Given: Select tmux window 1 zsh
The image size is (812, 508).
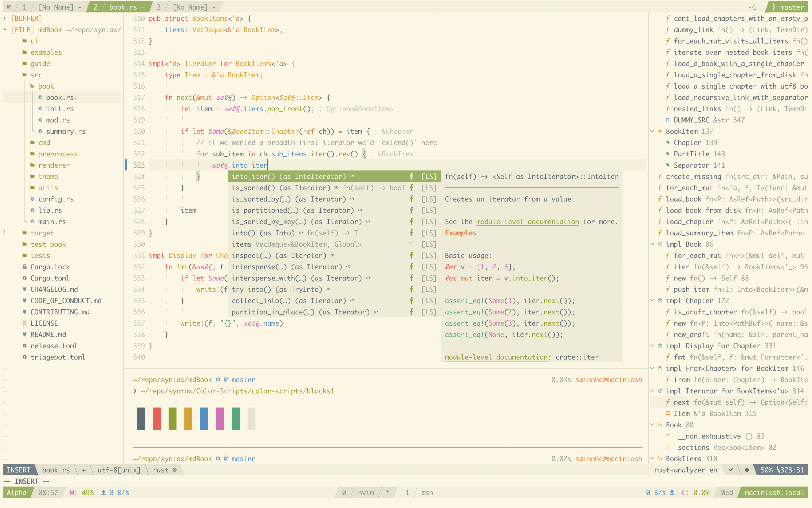Looking at the screenshot, I should point(420,492).
